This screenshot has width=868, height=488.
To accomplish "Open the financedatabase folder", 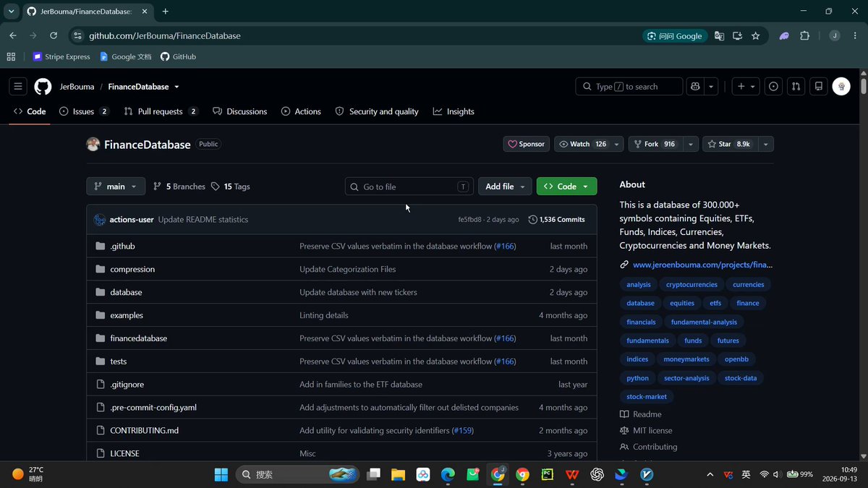I will [x=138, y=338].
